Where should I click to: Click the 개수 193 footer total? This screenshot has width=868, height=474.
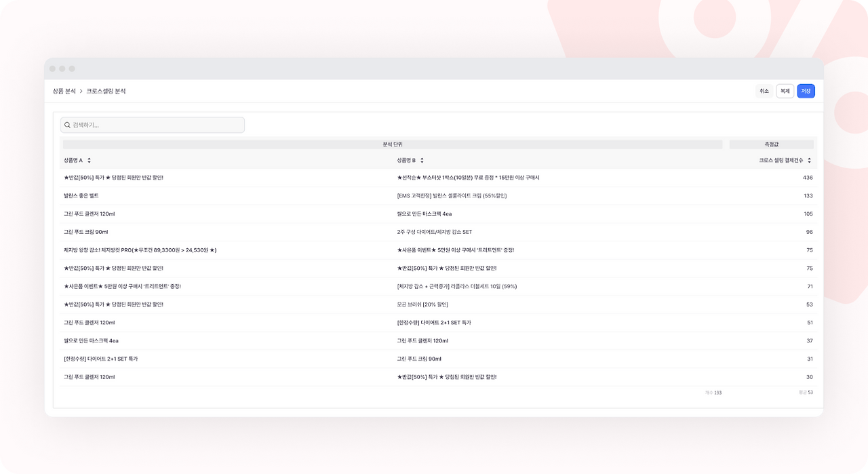[x=713, y=393]
